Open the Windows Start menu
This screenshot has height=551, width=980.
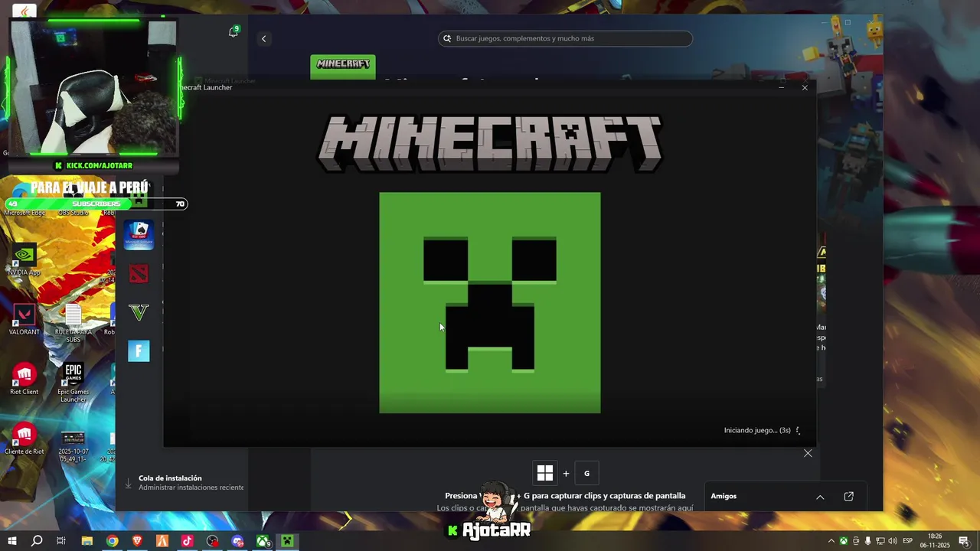click(x=12, y=541)
